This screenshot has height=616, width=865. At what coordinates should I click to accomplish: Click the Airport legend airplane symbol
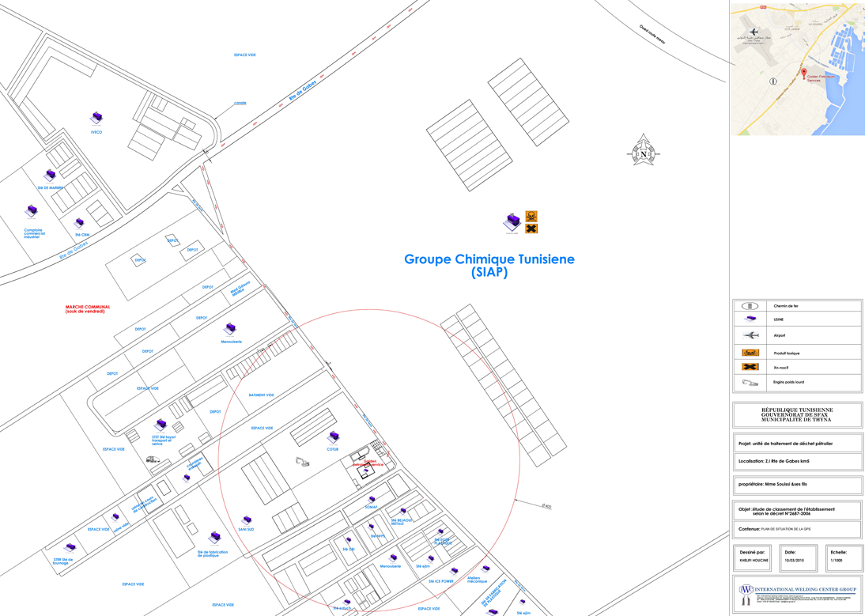(x=750, y=334)
